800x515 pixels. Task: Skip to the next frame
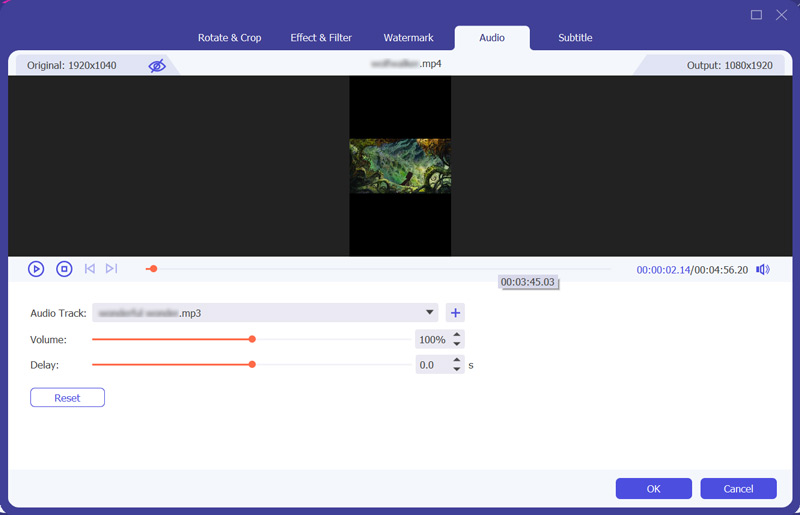click(111, 269)
